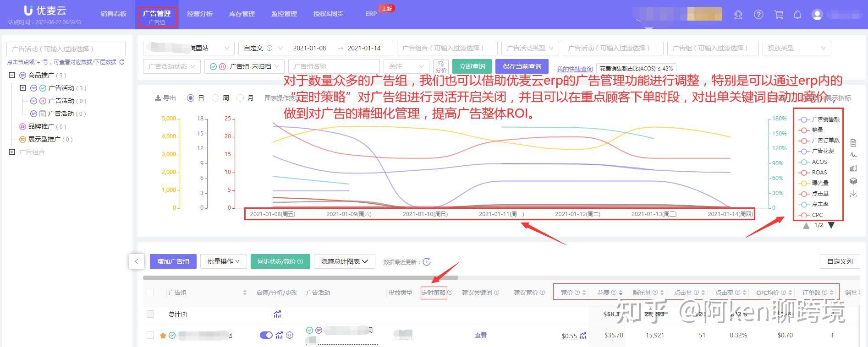
Task: Open analysis chart icon beside row toggle
Action: pos(279,335)
